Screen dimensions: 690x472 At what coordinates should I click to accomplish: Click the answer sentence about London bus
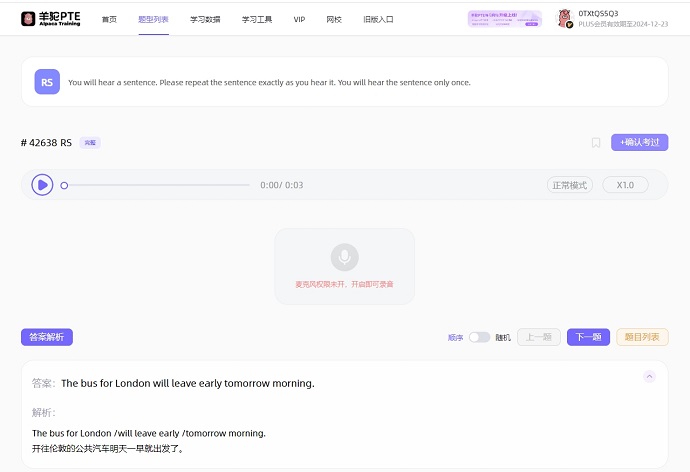[188, 383]
